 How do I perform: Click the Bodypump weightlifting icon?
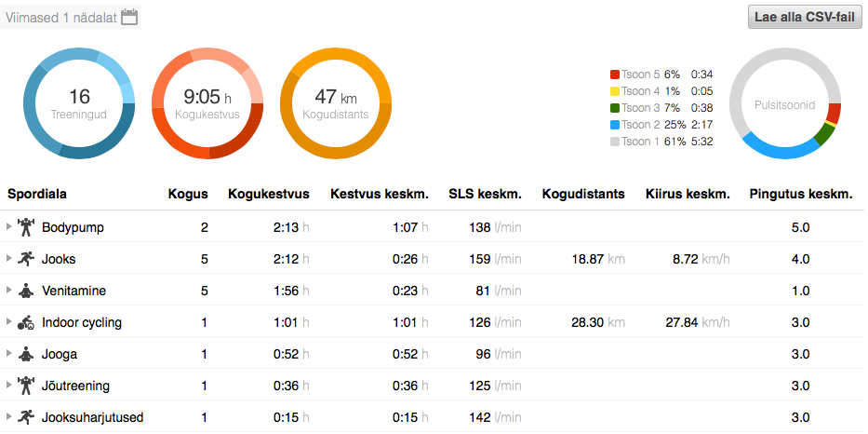[25, 226]
